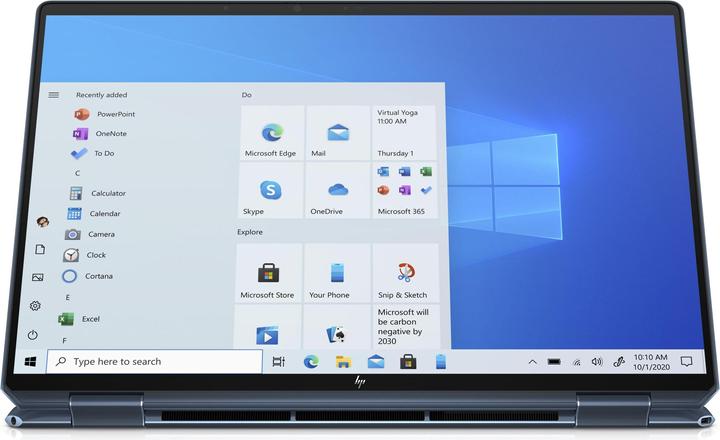The width and height of the screenshot is (720, 440).
Task: Click the letter C section header
Action: pos(77,173)
